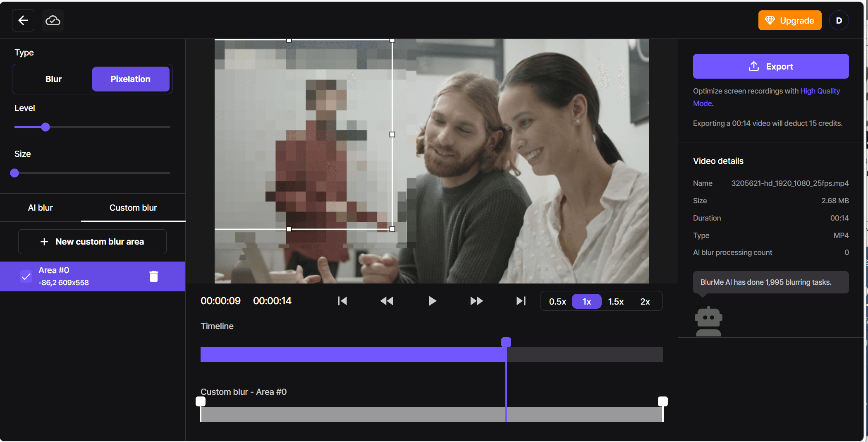Screen dimensions: 868x442
Task: Click the Level slider handle
Action: [x=45, y=127]
